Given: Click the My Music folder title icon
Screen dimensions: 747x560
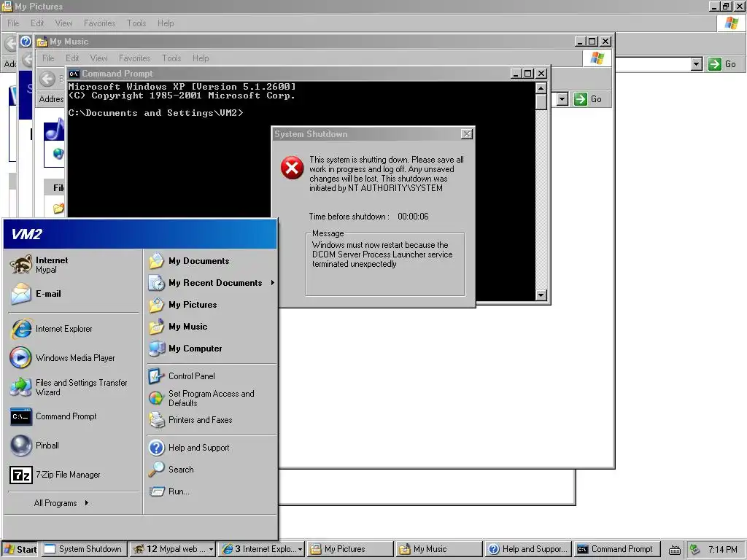Looking at the screenshot, I should click(x=42, y=42).
